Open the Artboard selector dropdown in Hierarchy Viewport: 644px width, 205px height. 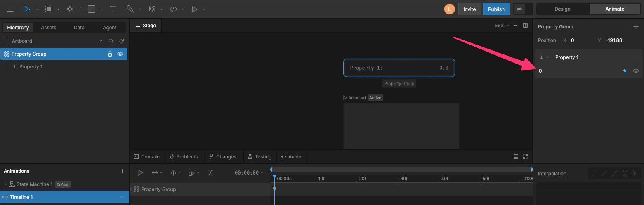(x=101, y=41)
